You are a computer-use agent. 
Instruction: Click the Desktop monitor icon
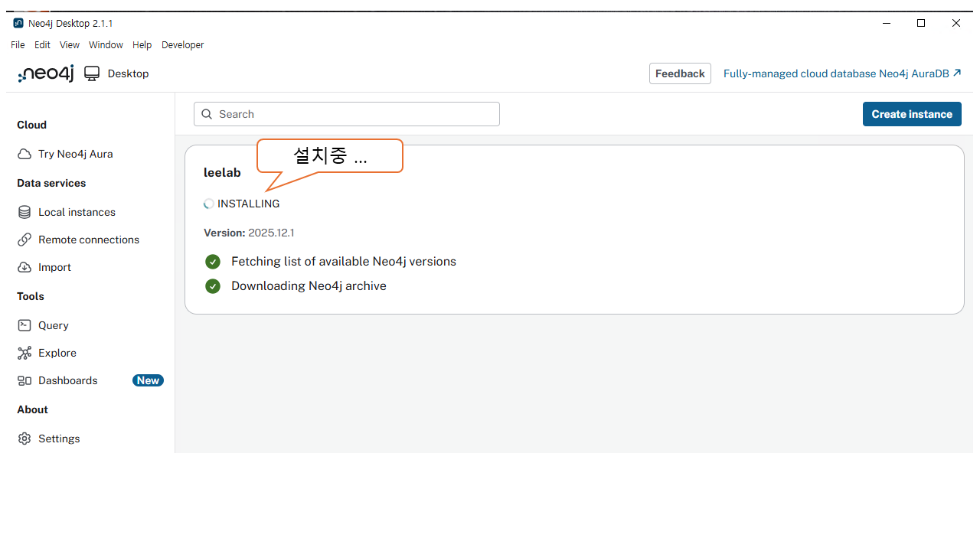92,73
